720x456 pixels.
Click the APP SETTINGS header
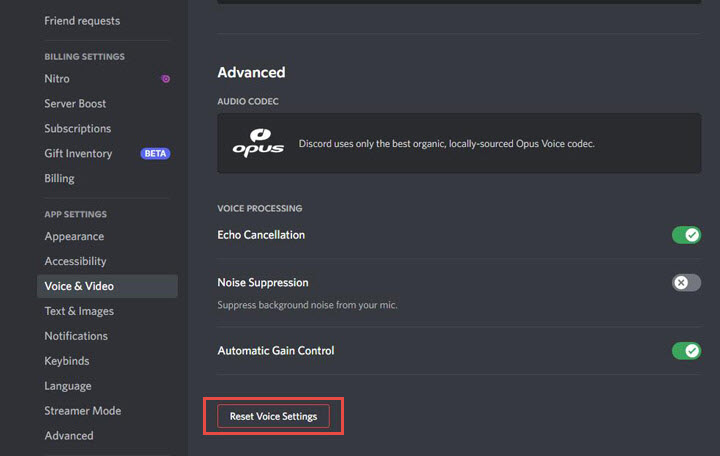point(76,214)
